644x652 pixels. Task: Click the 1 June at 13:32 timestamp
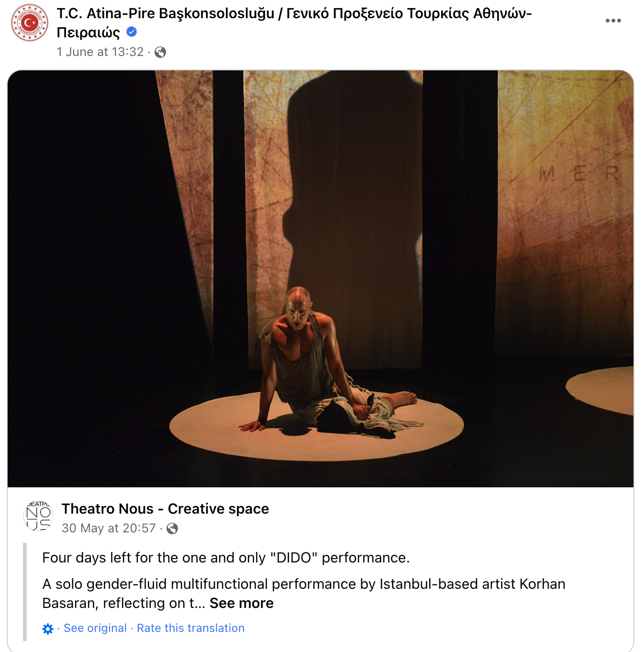click(100, 52)
